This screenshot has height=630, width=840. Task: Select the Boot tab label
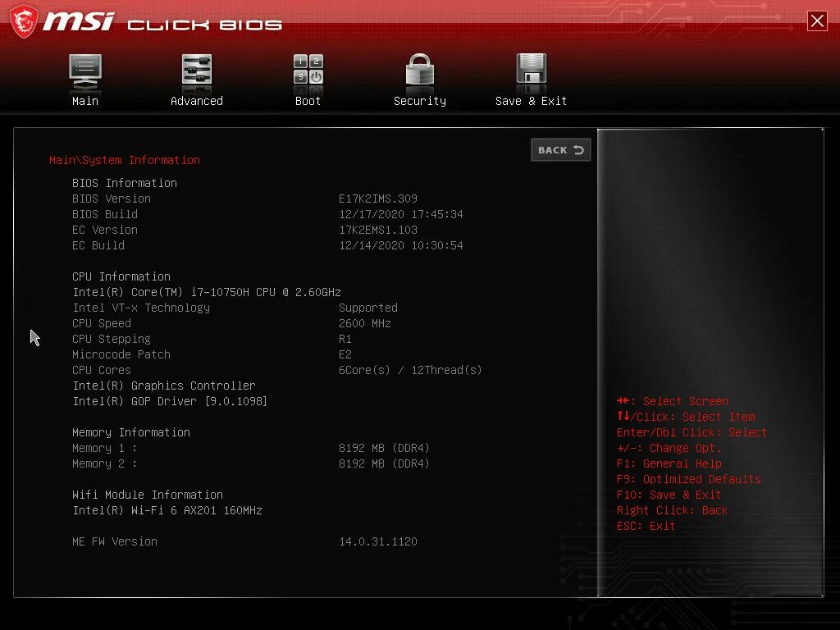tap(308, 101)
